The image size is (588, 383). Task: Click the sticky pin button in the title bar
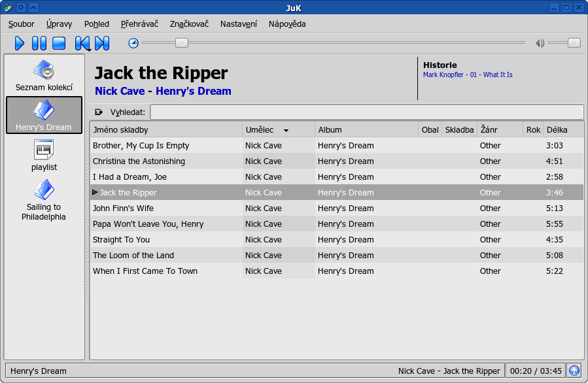tap(22, 7)
